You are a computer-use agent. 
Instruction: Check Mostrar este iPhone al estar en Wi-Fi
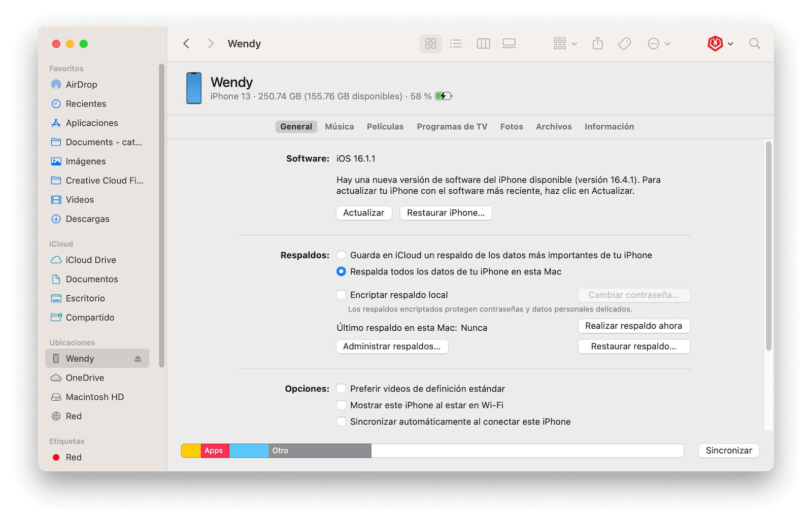click(x=342, y=405)
